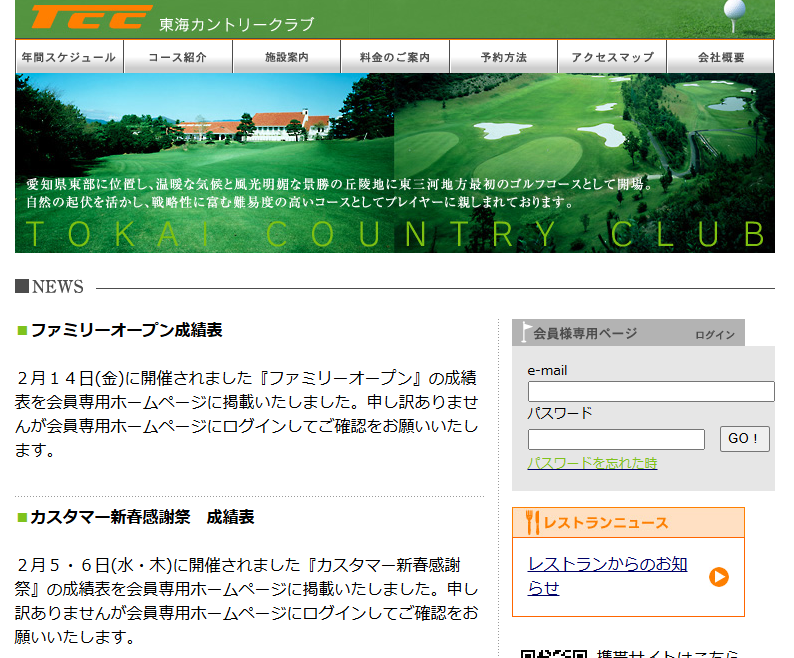Open レストランからのお知らせ link
This screenshot has width=794, height=658.
(607, 576)
